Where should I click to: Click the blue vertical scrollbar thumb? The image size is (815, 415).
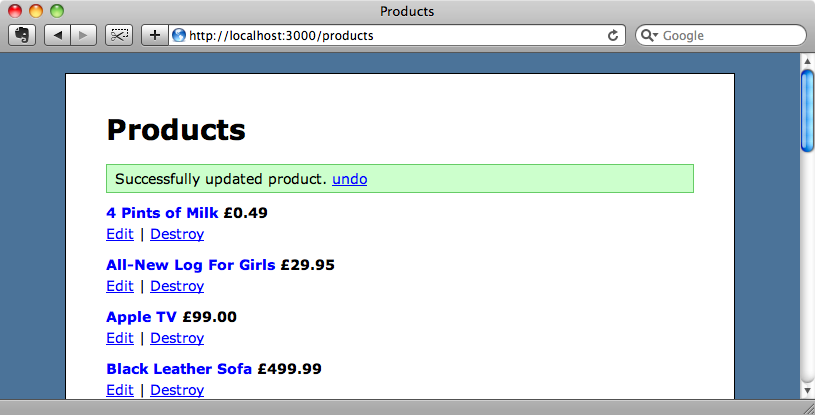pyautogui.click(x=807, y=111)
